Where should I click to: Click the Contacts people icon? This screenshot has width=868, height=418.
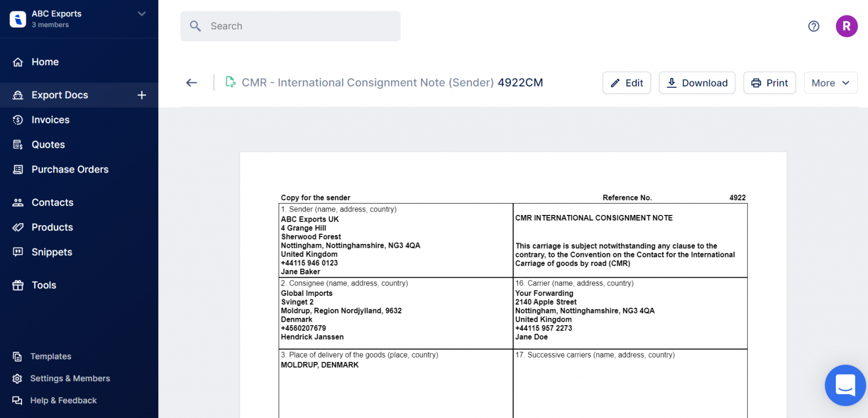[x=19, y=202]
